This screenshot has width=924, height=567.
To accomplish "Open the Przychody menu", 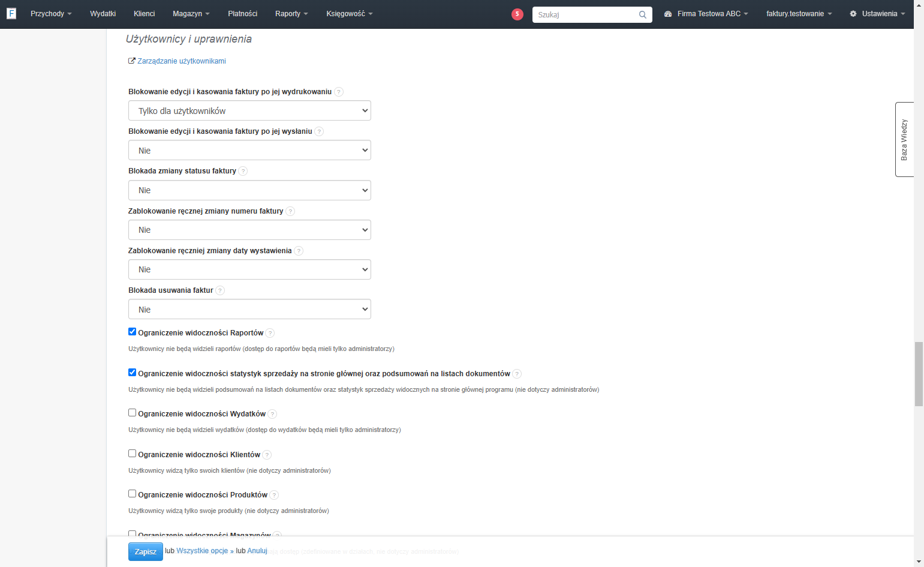I will (51, 14).
